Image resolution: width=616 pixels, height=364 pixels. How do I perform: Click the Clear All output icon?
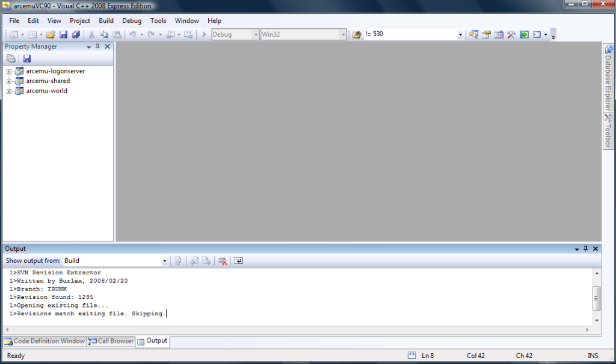pyautogui.click(x=223, y=261)
